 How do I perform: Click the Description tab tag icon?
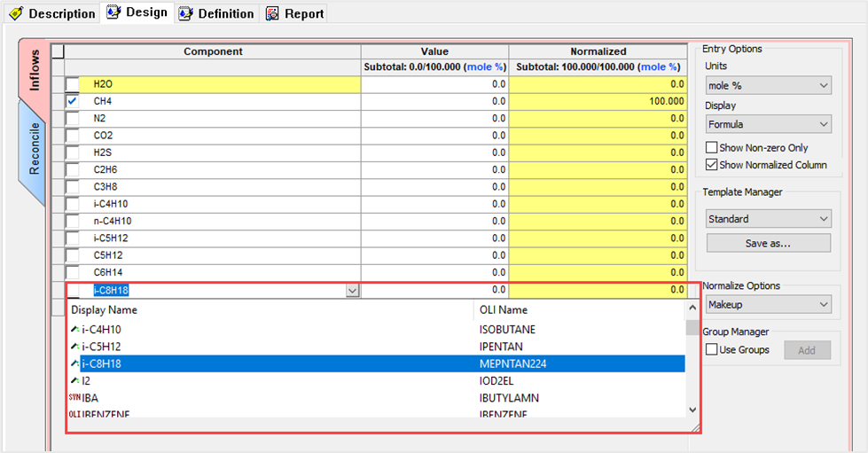tap(16, 13)
